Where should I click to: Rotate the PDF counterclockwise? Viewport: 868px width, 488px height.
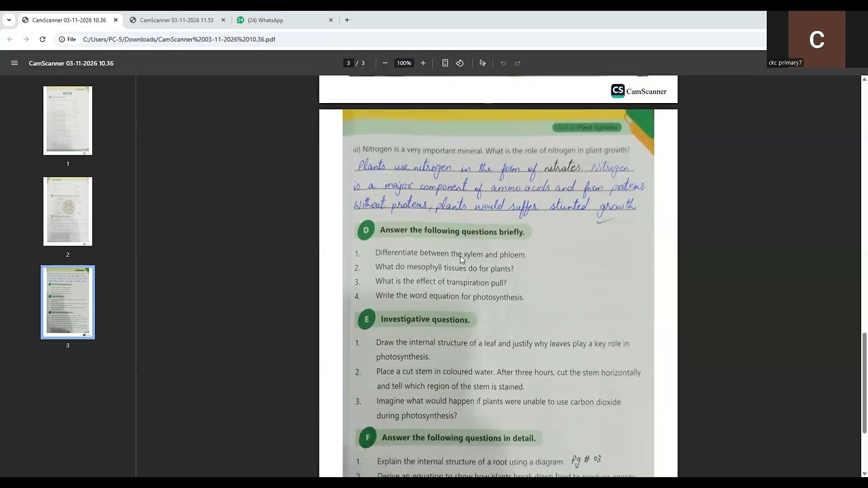[460, 63]
